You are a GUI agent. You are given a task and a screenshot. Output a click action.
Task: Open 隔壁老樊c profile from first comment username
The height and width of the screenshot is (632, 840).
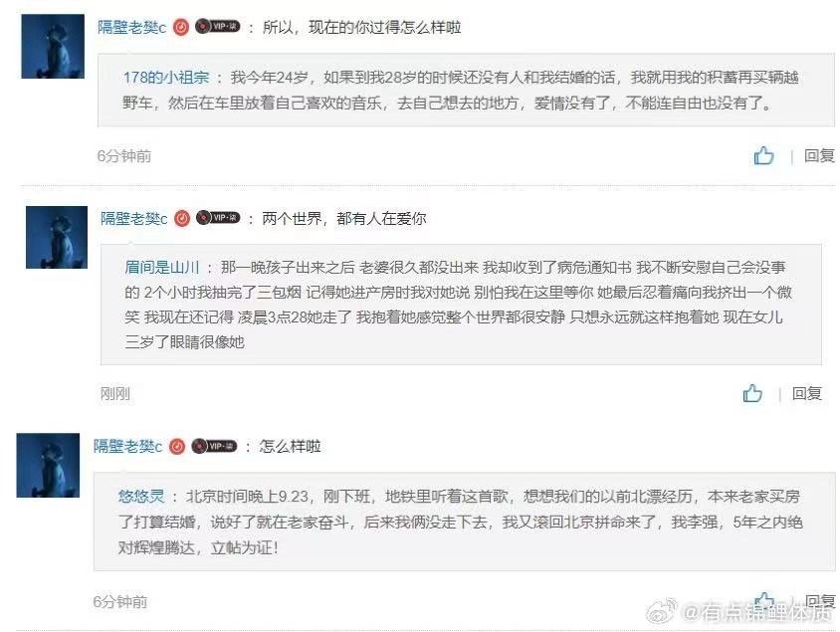pyautogui.click(x=131, y=27)
